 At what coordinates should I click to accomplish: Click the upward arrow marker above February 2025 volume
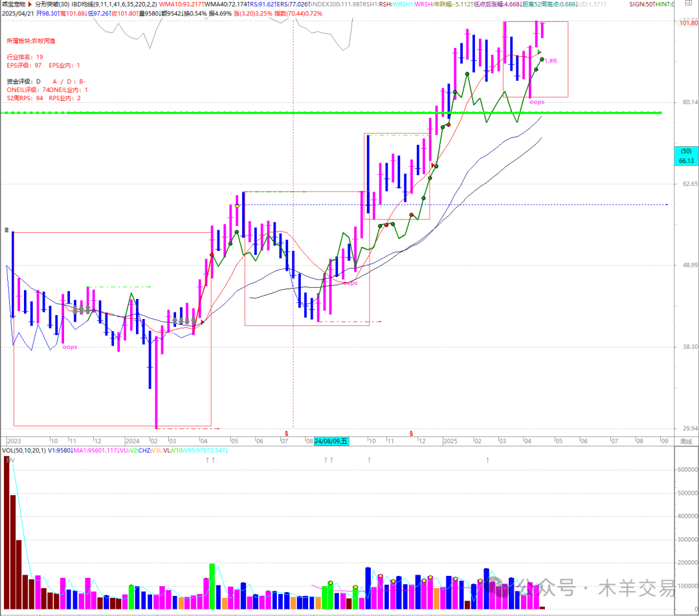pyautogui.click(x=487, y=459)
